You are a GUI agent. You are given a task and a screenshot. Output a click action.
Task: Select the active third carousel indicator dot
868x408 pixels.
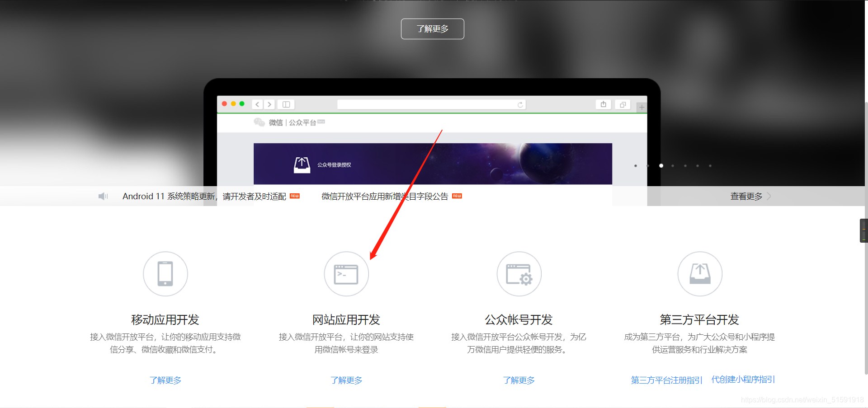pos(661,166)
